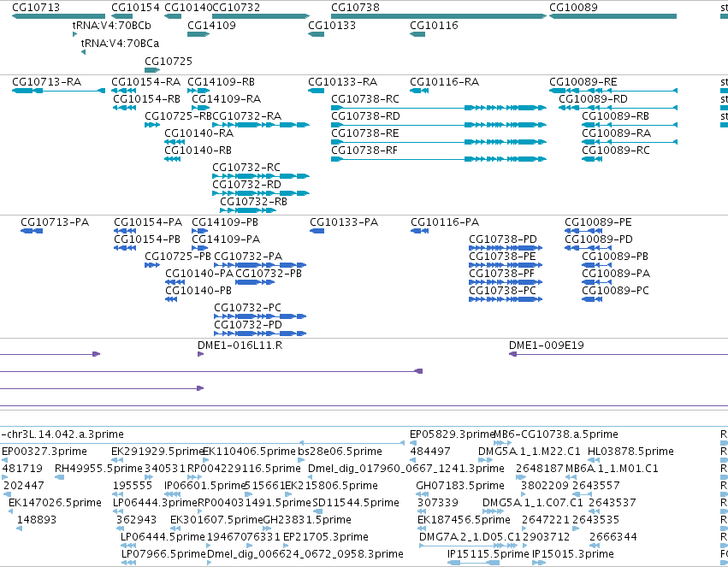This screenshot has height=567, width=728.
Task: Select protein CG10713-PA
Action: (x=55, y=222)
